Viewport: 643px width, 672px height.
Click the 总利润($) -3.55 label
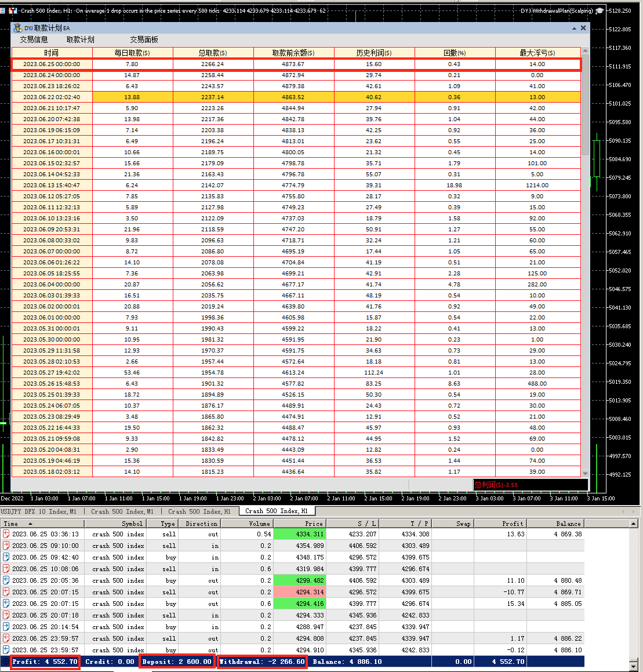(x=496, y=485)
